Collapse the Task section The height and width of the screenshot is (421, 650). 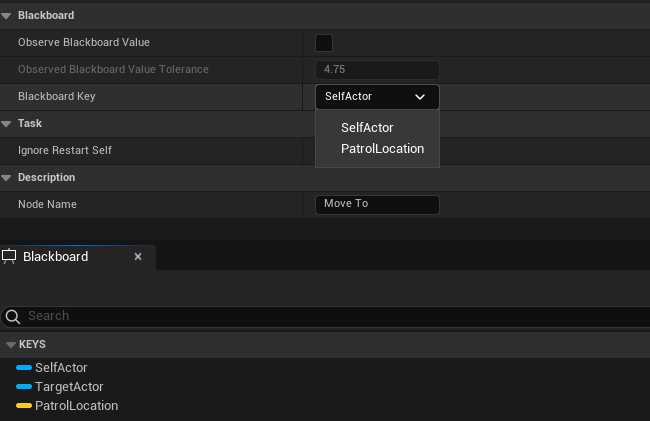[6, 124]
